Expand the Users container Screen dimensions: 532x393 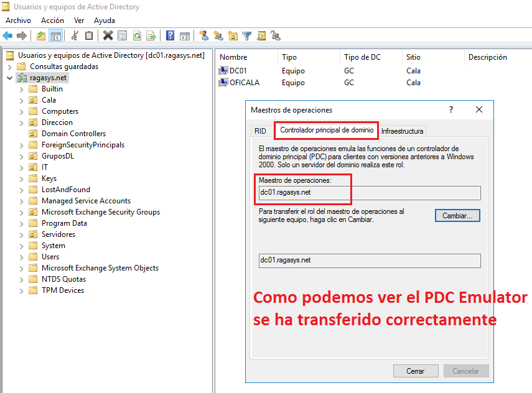[21, 257]
